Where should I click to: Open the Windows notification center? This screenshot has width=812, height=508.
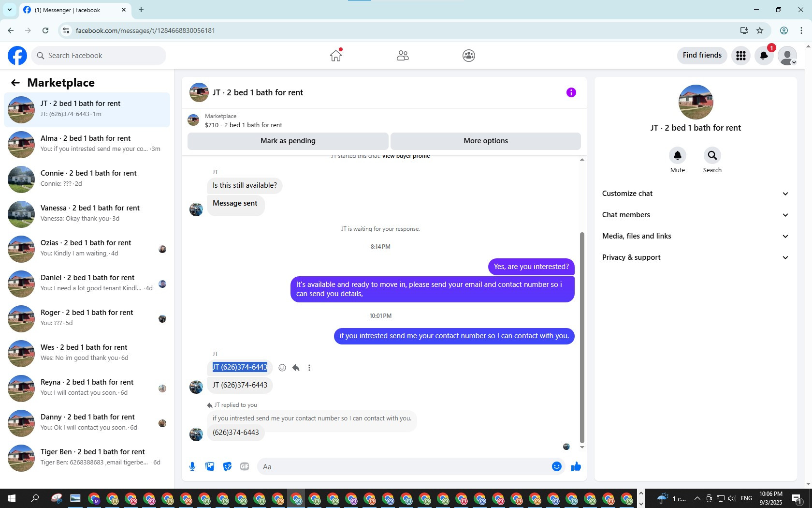coord(797,498)
